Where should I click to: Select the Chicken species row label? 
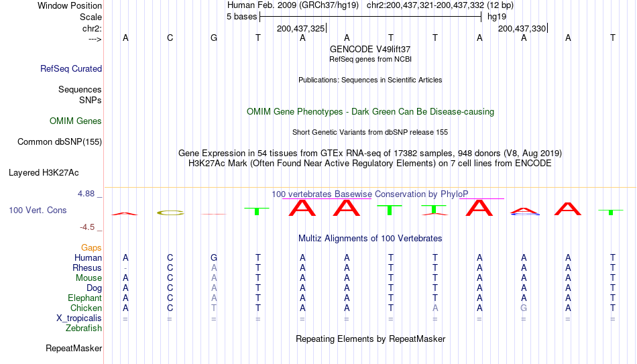(86, 308)
